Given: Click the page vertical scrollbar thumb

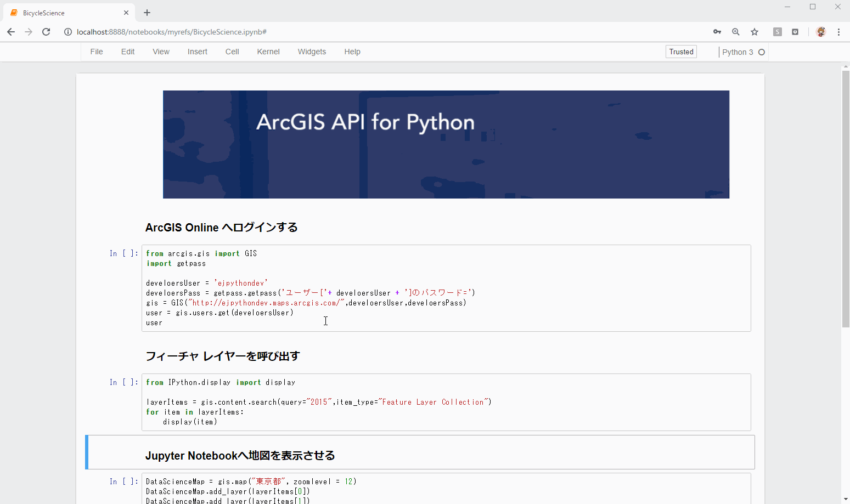Looking at the screenshot, I should click(846, 199).
